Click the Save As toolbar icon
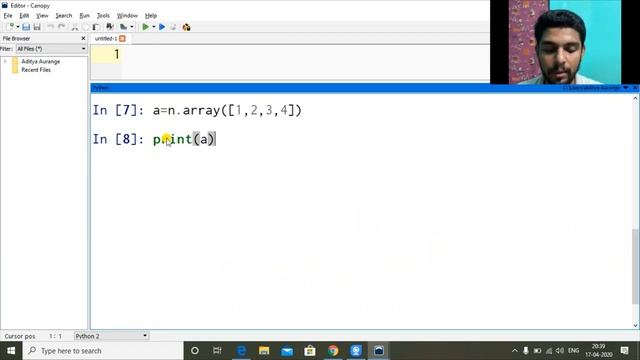Screen dimensions: 640x360 pos(37,27)
